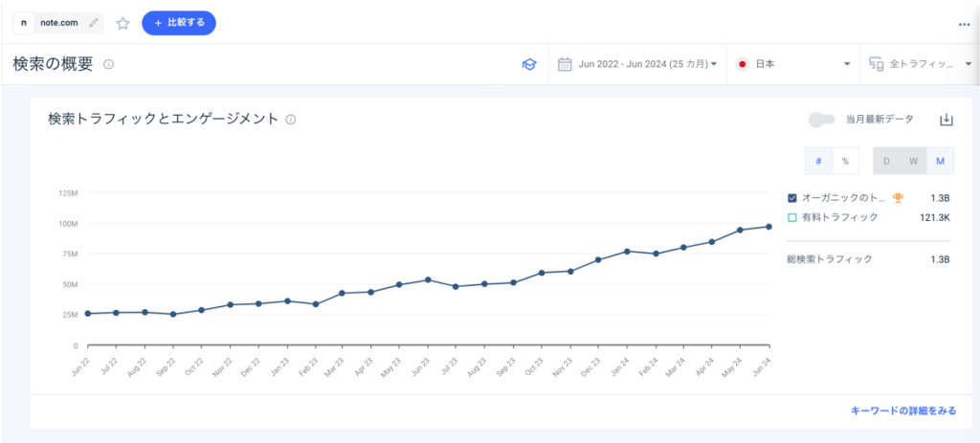Star note.com as a favorite
The image size is (980, 443).
(122, 23)
